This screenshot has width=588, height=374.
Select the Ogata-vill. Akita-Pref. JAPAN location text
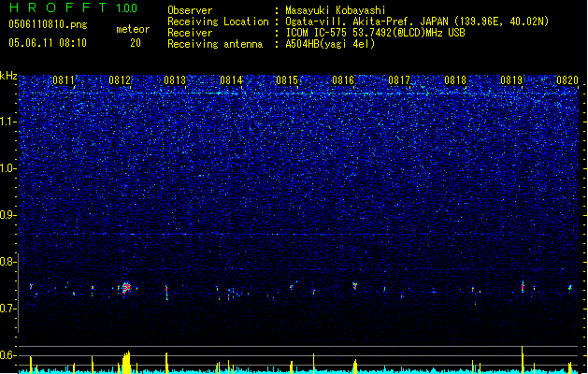pyautogui.click(x=417, y=22)
